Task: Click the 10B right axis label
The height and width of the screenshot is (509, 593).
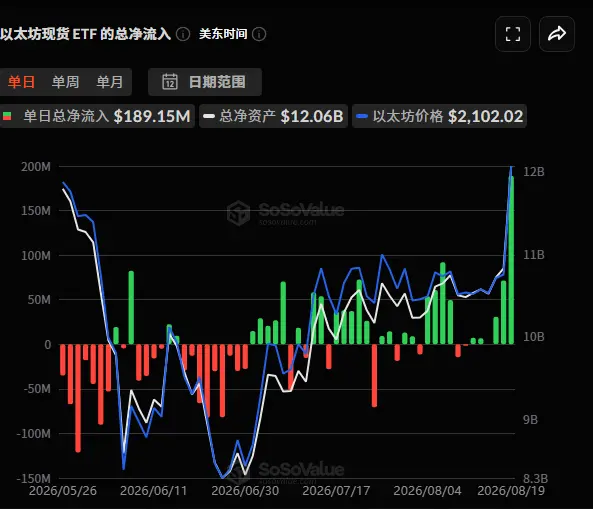Action: pyautogui.click(x=534, y=337)
